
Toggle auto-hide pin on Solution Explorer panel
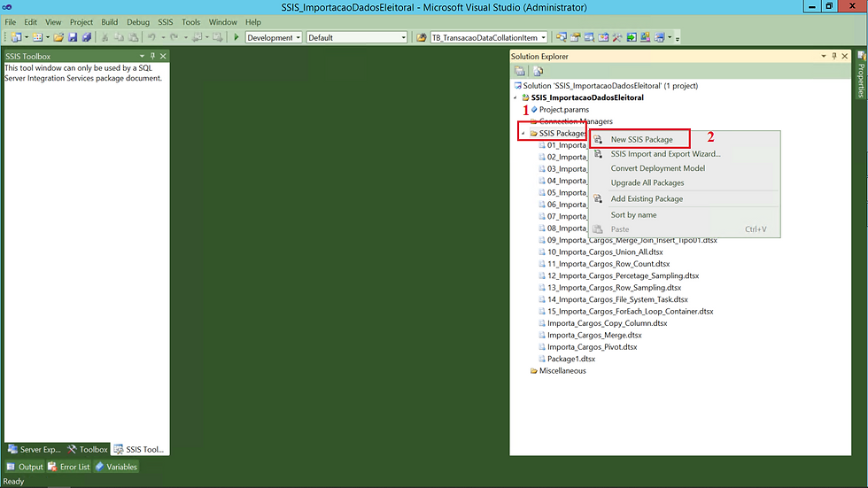[x=834, y=56]
